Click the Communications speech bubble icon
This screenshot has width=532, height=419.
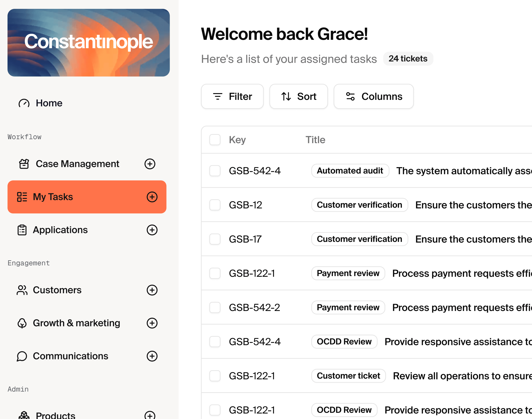(22, 356)
